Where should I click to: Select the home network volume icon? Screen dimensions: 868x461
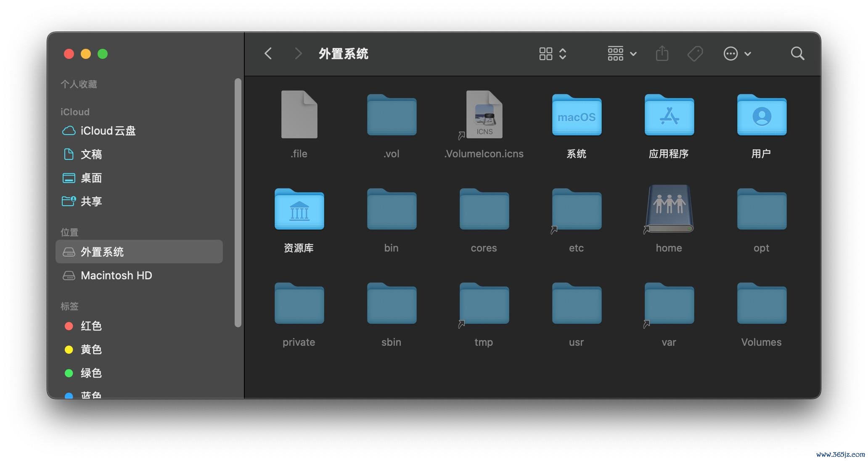[669, 209]
